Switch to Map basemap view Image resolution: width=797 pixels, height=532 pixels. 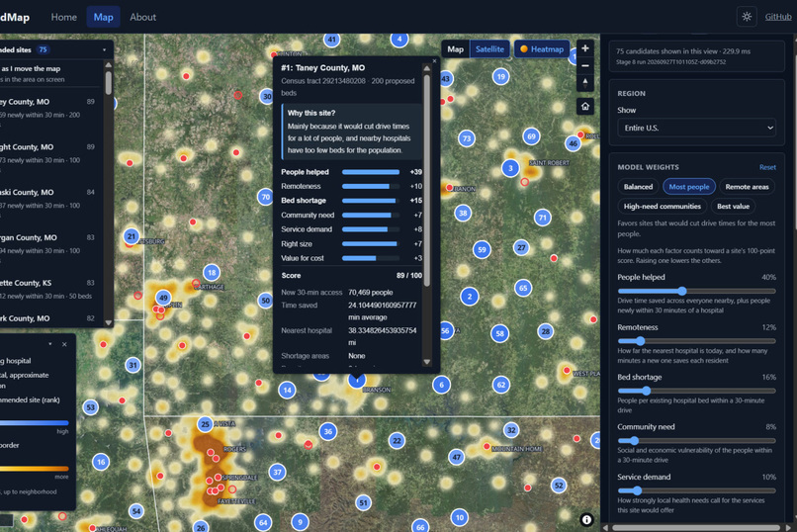(456, 49)
